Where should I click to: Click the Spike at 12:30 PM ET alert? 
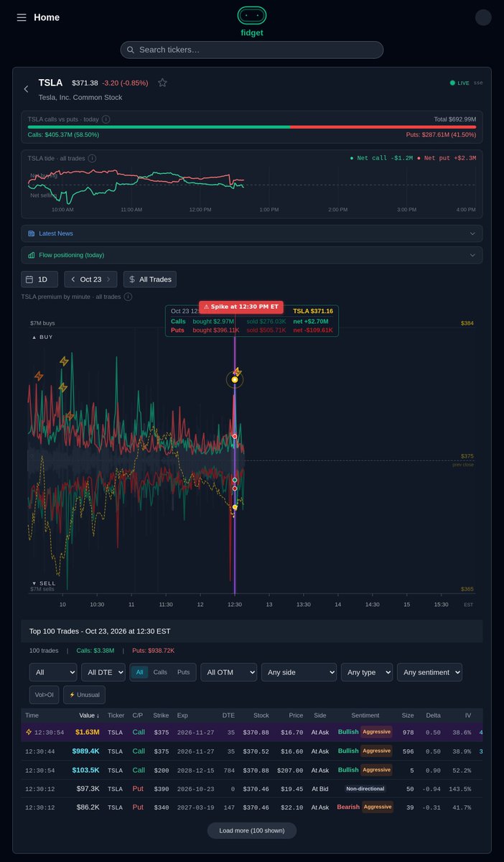pyautogui.click(x=241, y=306)
